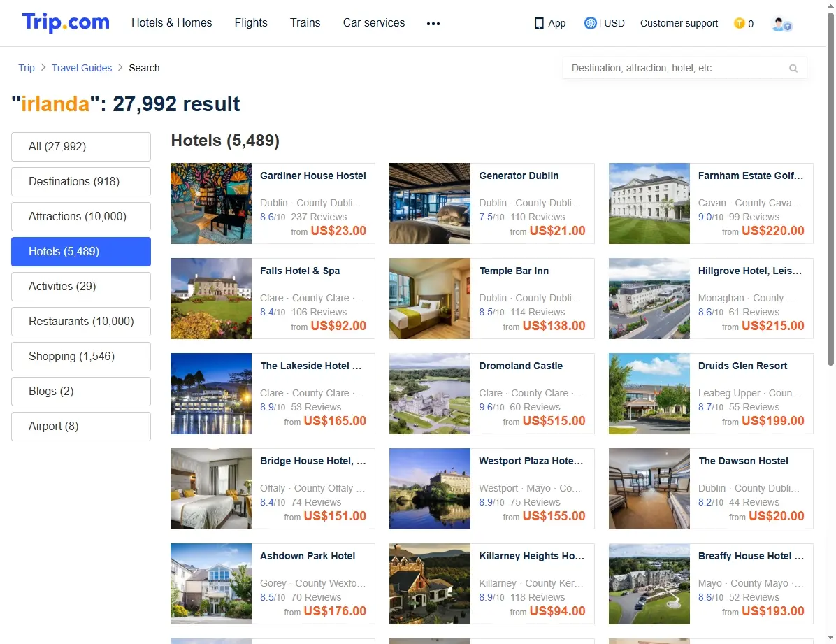
Task: Click the US$515.00 price
Action: 554,421
